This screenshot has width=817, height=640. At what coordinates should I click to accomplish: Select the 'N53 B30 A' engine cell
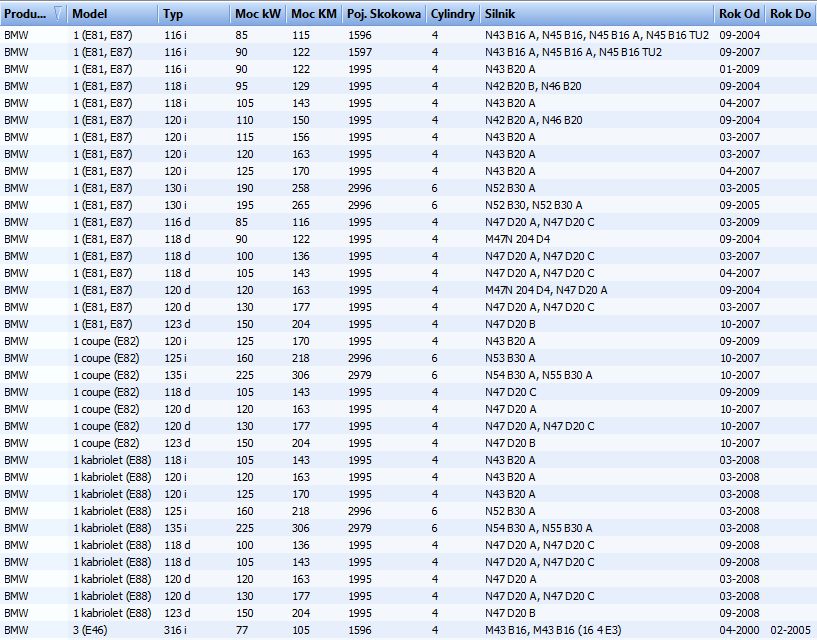point(510,358)
